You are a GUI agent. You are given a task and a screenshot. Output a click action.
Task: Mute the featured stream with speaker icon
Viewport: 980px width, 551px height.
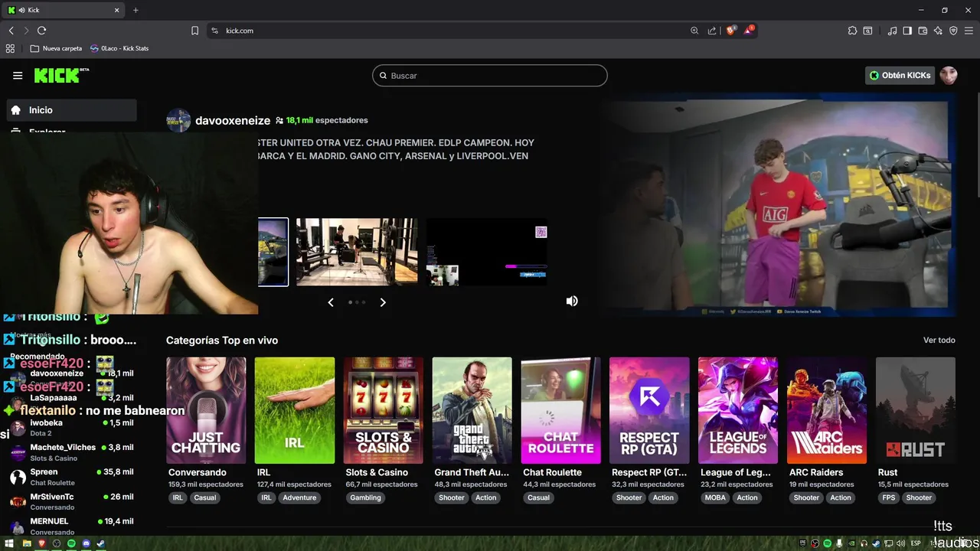(572, 302)
